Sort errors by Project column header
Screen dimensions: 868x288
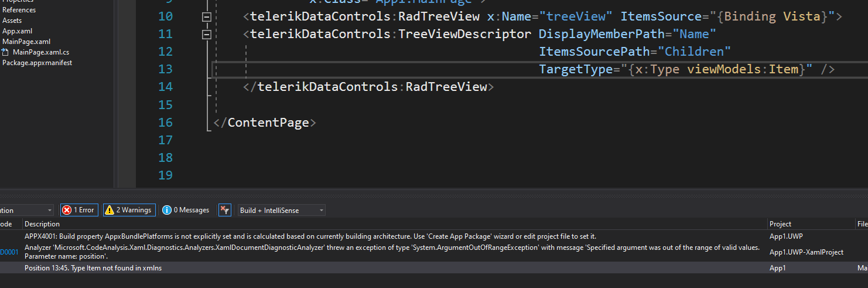[x=780, y=224]
